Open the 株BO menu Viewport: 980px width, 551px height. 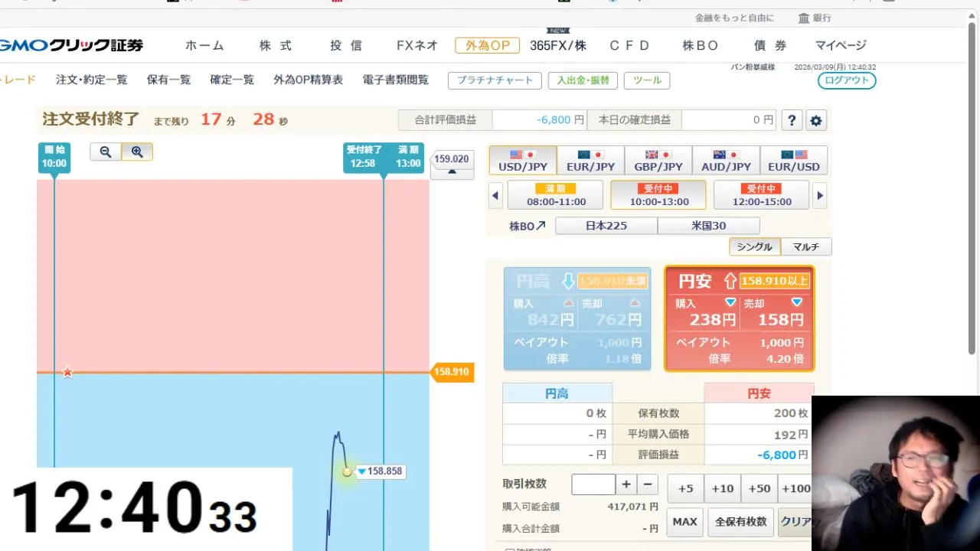tap(701, 45)
